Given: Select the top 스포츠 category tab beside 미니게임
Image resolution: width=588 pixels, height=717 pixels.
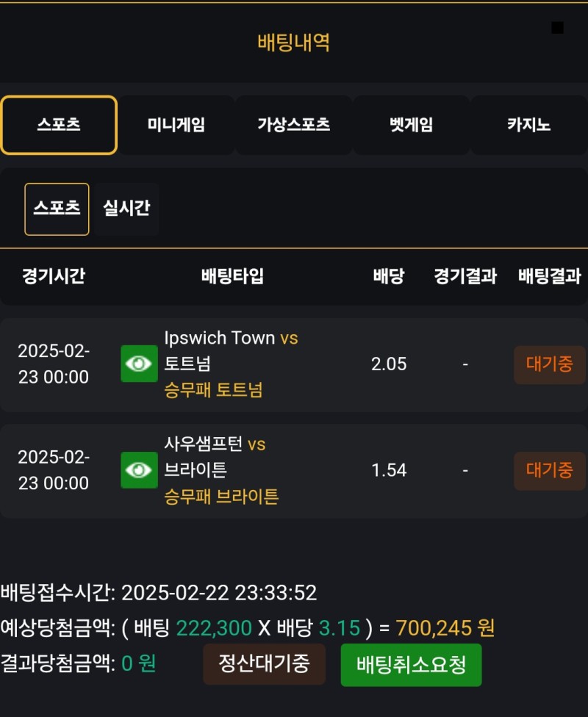Looking at the screenshot, I should tap(59, 125).
